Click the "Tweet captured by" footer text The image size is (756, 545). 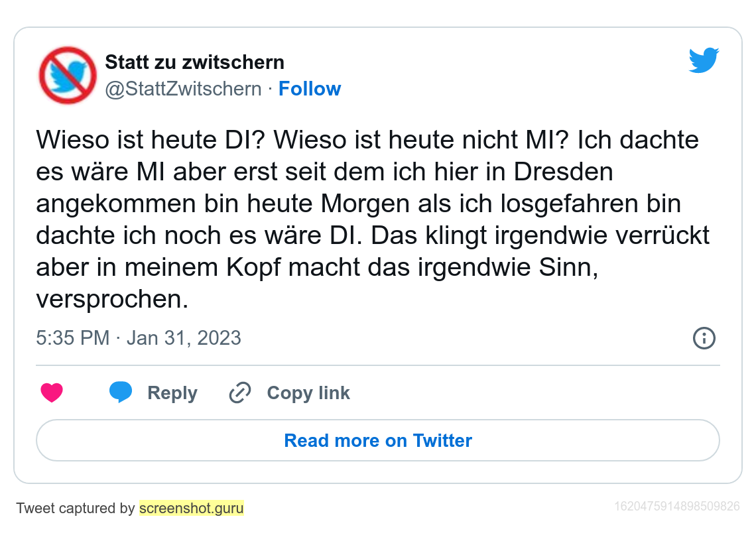76,509
